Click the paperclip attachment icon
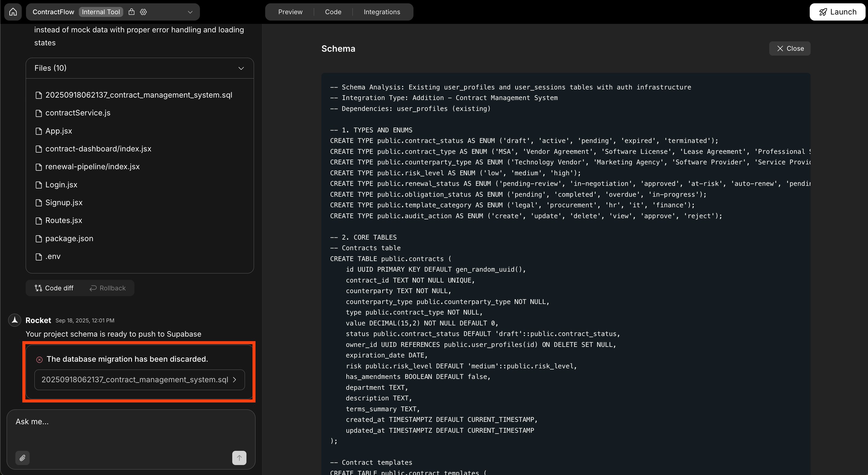Image resolution: width=868 pixels, height=475 pixels. (23, 458)
